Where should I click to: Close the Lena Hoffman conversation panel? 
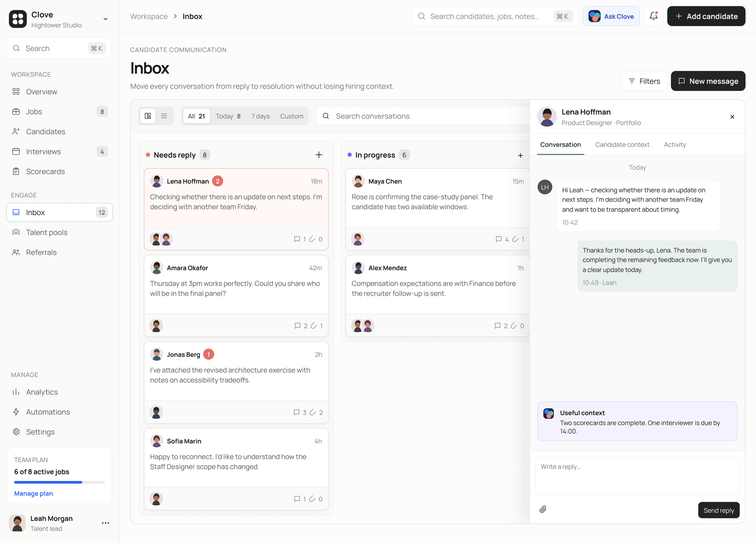tap(732, 117)
